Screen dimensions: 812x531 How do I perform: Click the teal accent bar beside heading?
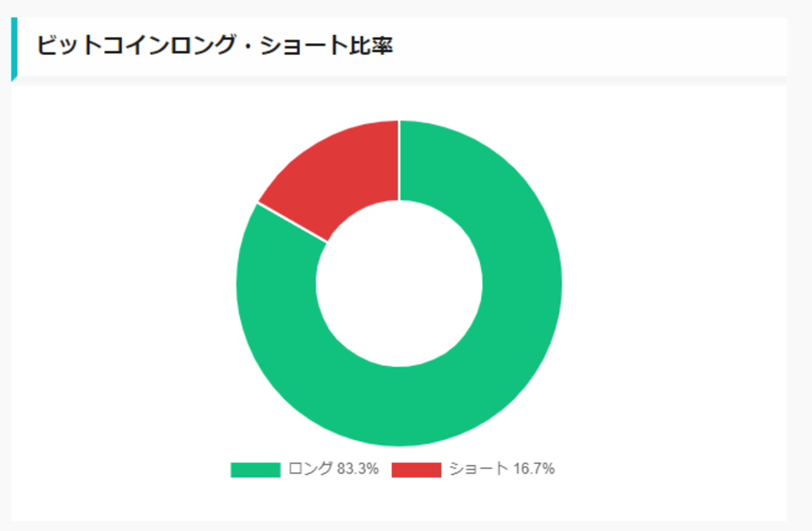14,49
